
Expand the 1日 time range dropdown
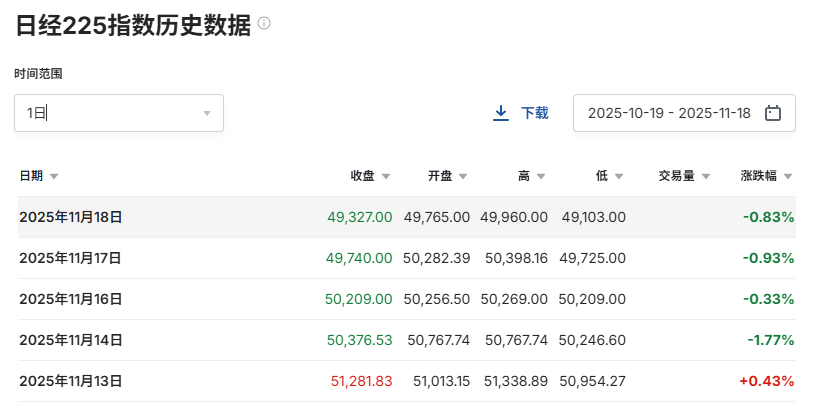pos(206,113)
